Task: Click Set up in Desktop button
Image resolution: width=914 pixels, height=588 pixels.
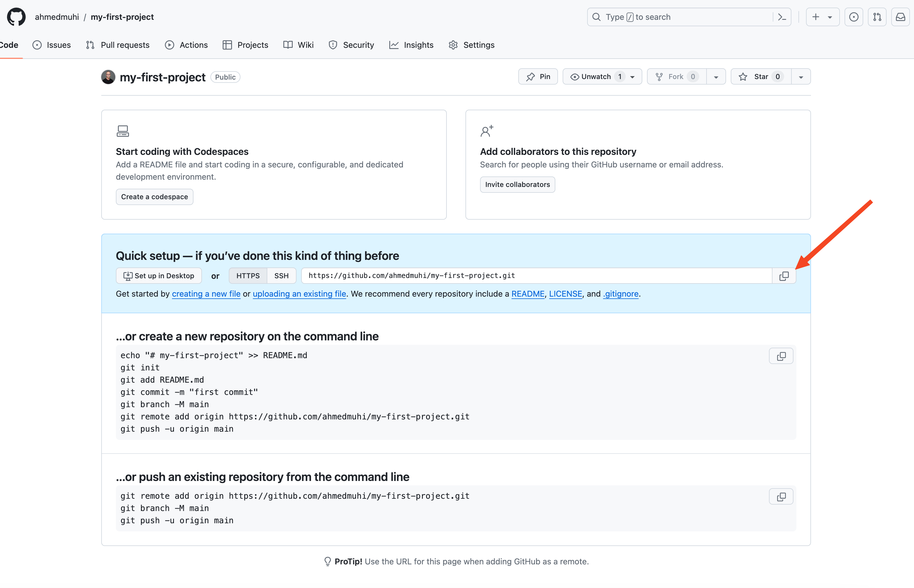Action: [x=158, y=276]
